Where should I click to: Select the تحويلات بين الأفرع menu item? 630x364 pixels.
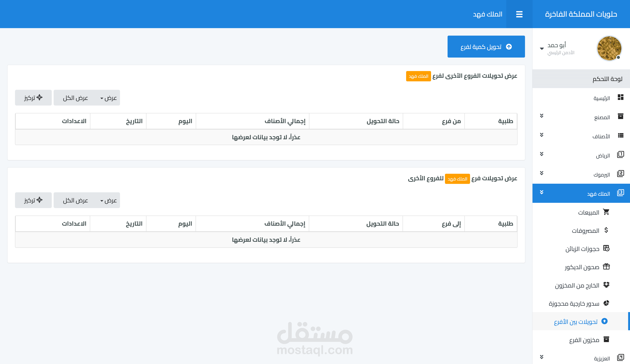pyautogui.click(x=576, y=321)
